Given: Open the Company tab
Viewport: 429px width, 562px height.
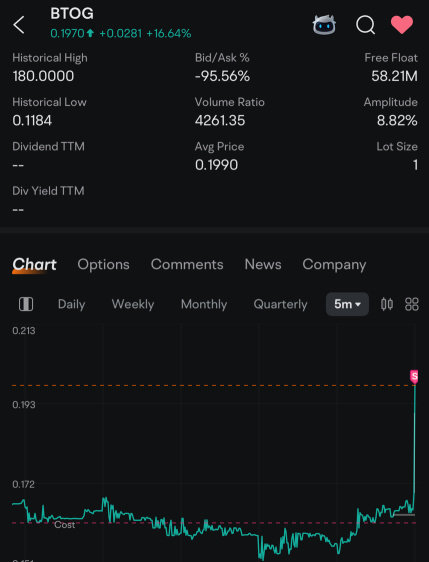Looking at the screenshot, I should pos(334,265).
